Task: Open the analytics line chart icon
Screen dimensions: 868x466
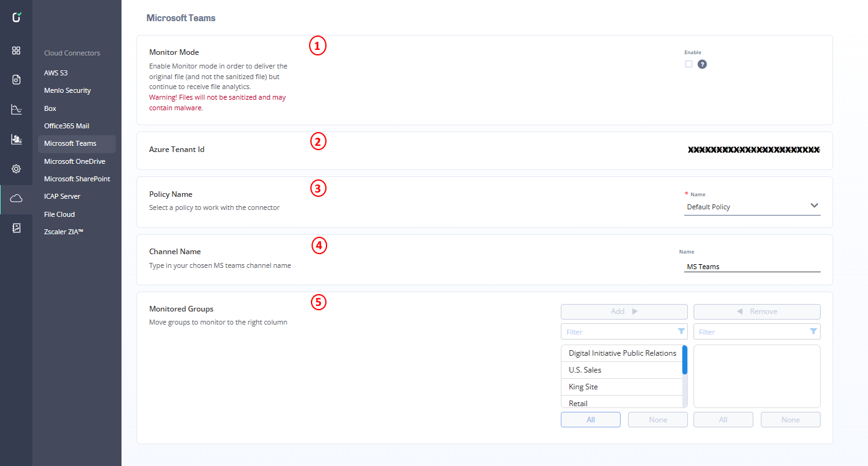Action: point(16,110)
